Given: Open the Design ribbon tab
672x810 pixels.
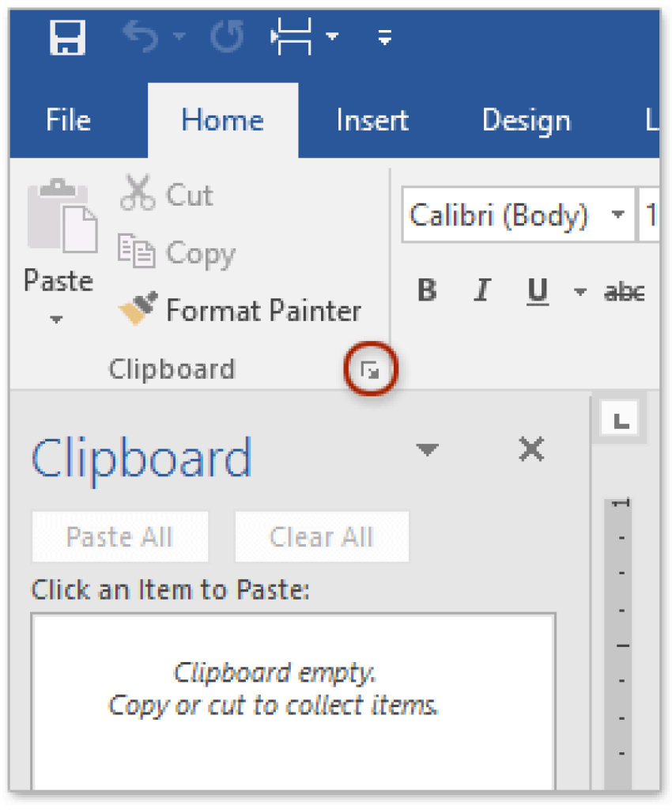Looking at the screenshot, I should [526, 119].
